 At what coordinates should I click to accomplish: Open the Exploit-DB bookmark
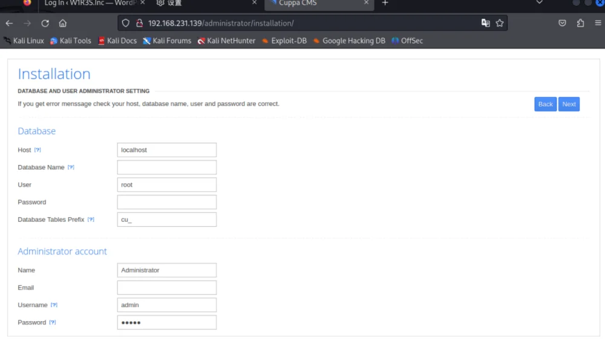(x=284, y=41)
